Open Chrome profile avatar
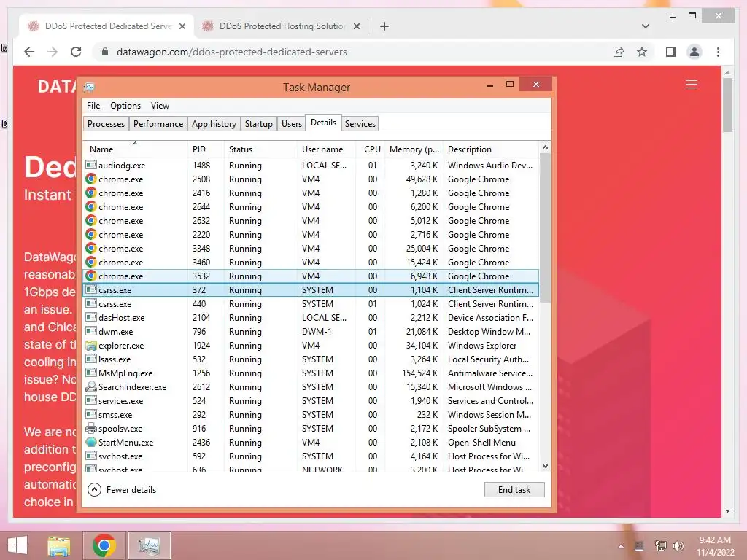Viewport: 747px width, 560px height. 694,52
